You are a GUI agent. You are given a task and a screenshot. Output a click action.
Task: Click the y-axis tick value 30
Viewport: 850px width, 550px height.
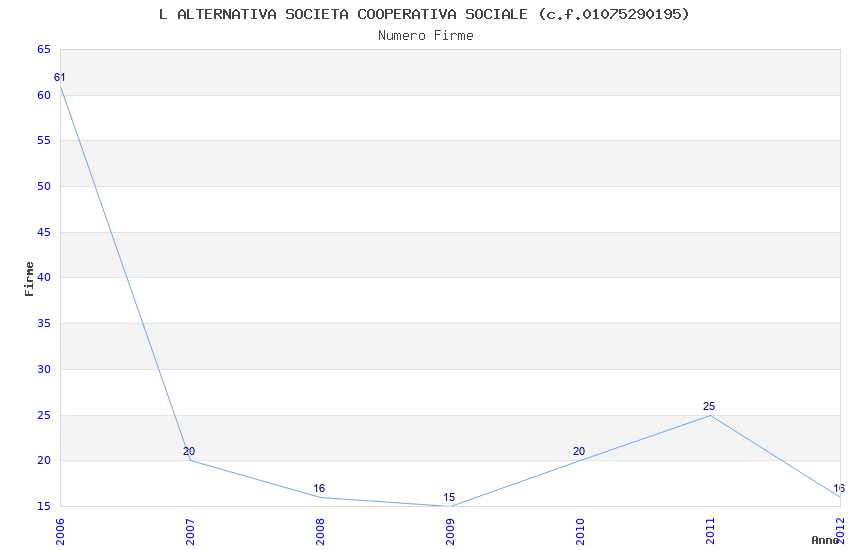(x=44, y=369)
